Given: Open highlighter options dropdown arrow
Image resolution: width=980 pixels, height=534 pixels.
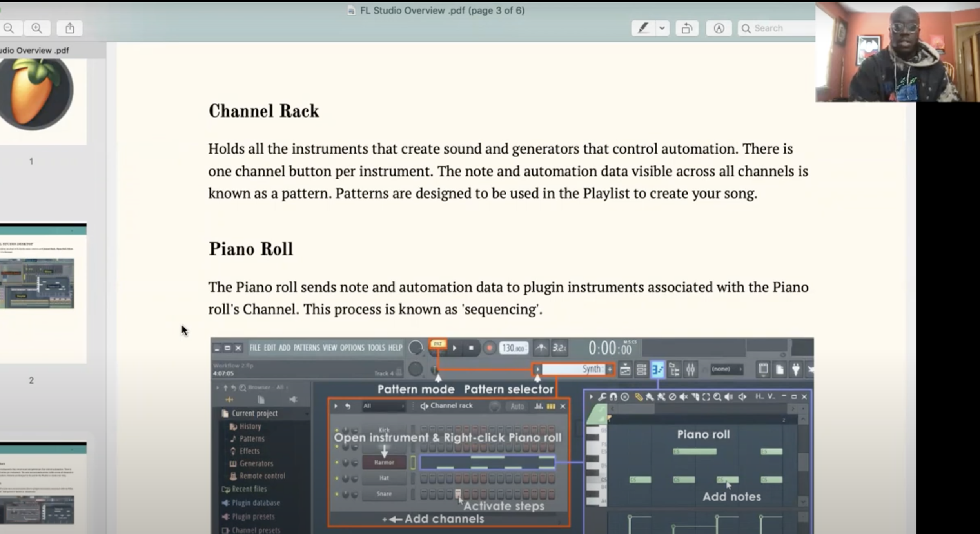Looking at the screenshot, I should point(662,28).
